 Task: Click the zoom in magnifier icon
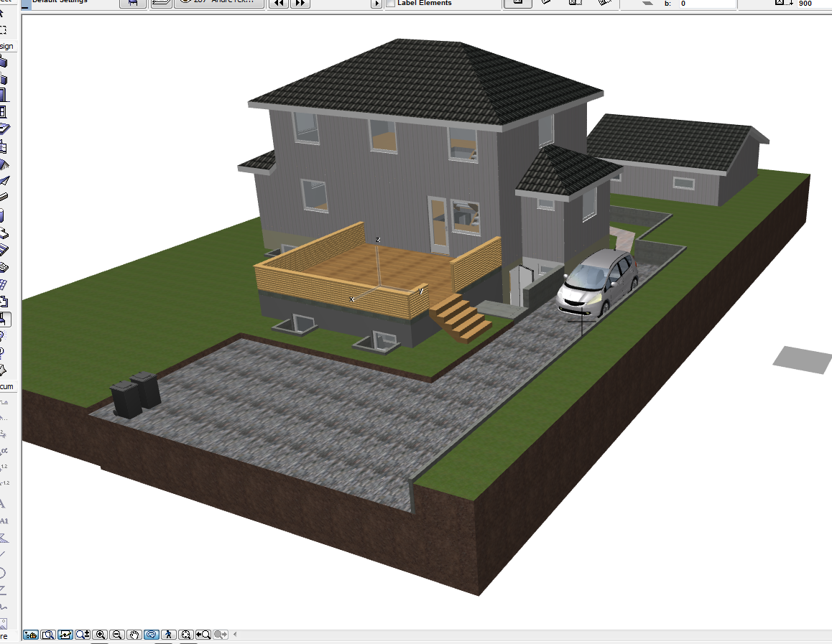(101, 635)
